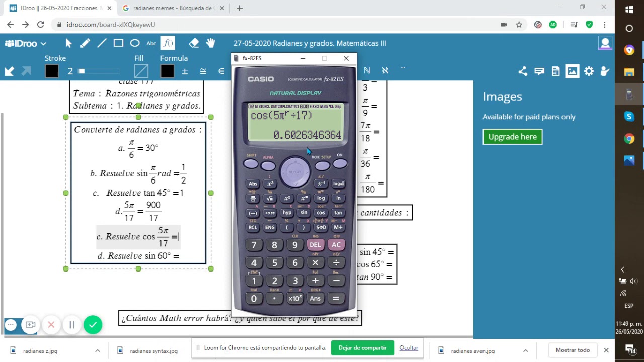The image size is (644, 362).
Task: Click the Ocultar link
Action: [x=409, y=348]
